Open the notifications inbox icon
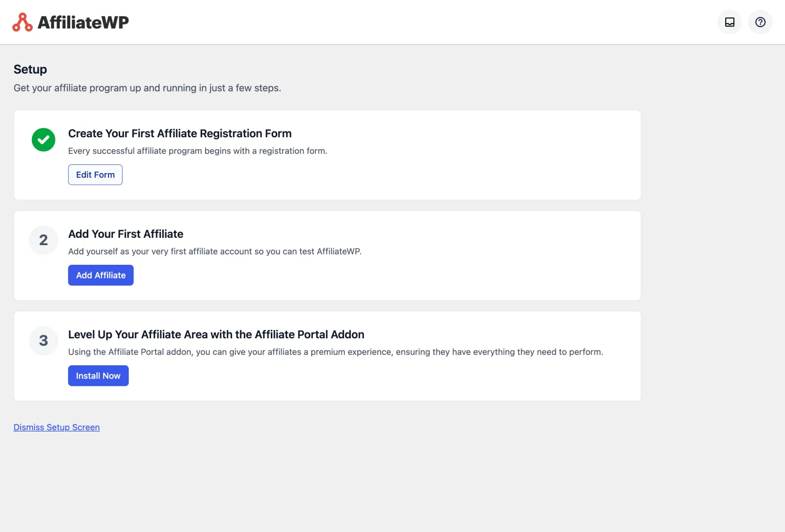The width and height of the screenshot is (785, 532). [x=730, y=22]
